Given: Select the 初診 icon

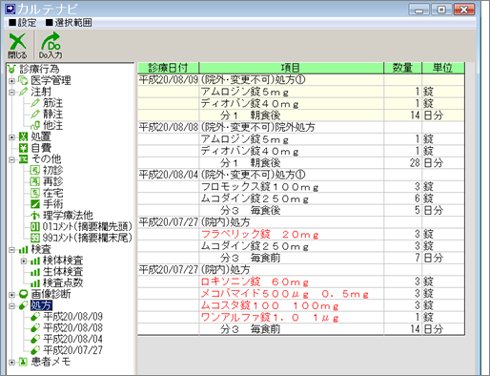Looking at the screenshot, I should click(35, 171).
